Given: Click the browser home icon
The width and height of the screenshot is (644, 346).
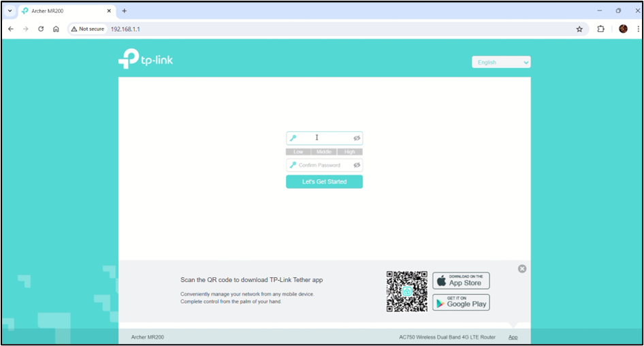Looking at the screenshot, I should pos(56,29).
